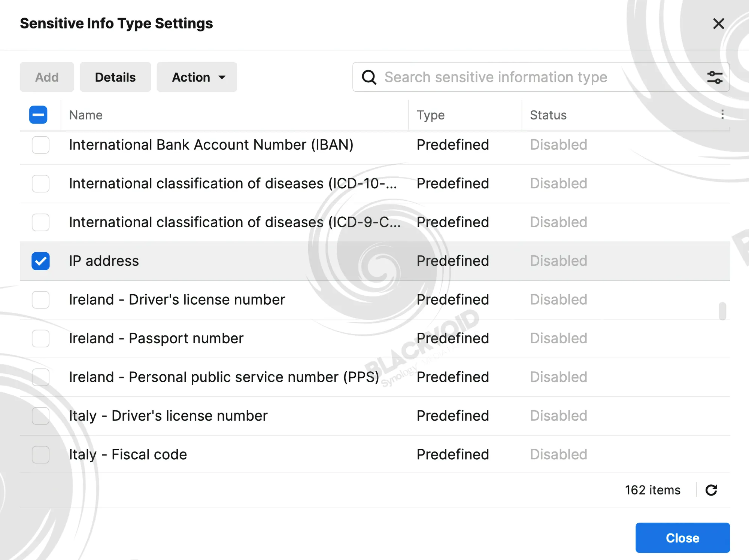Open the search filter options icon

tap(715, 77)
